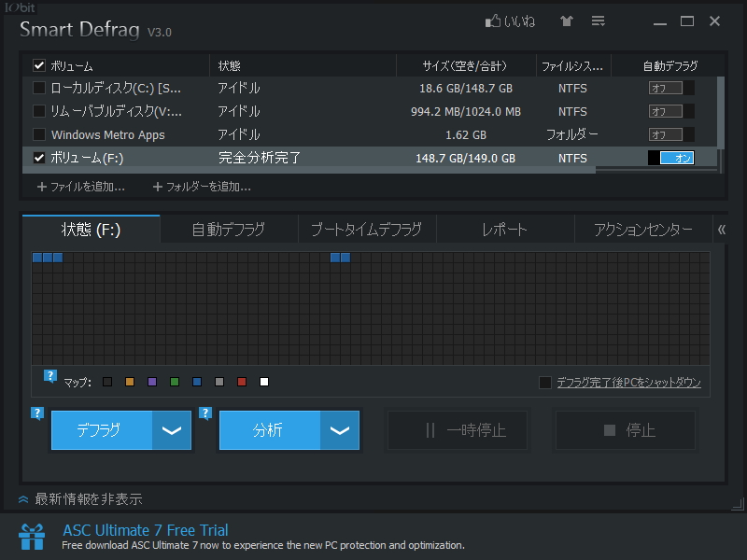
Task: Click the gift box promotion icon
Action: [x=32, y=537]
